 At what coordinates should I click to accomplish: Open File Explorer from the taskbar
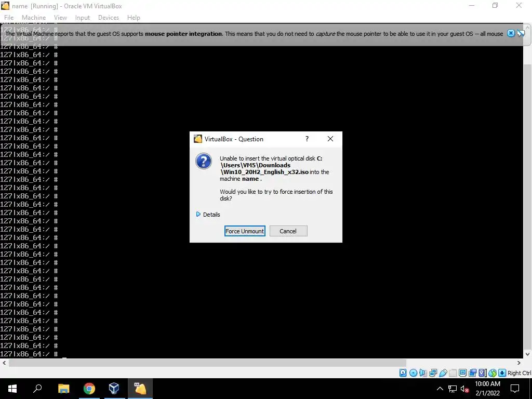pos(63,389)
